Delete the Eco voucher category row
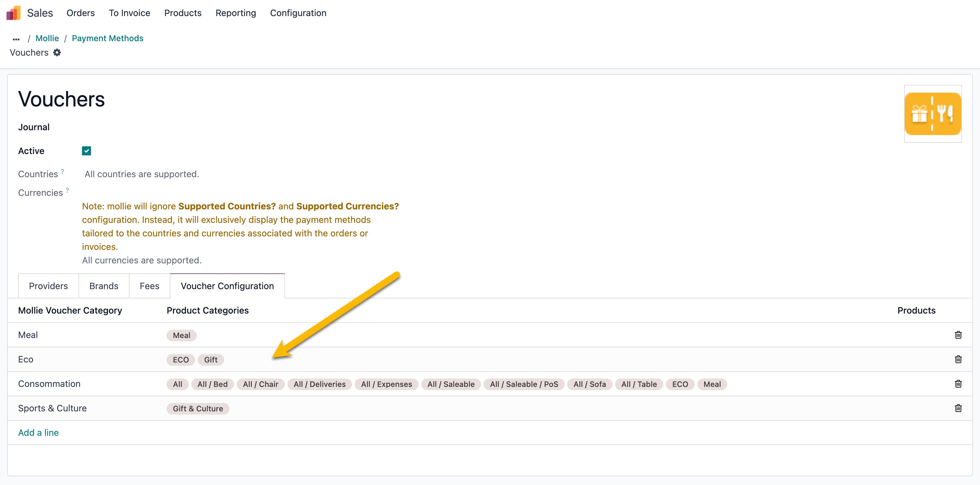980x485 pixels. click(958, 359)
